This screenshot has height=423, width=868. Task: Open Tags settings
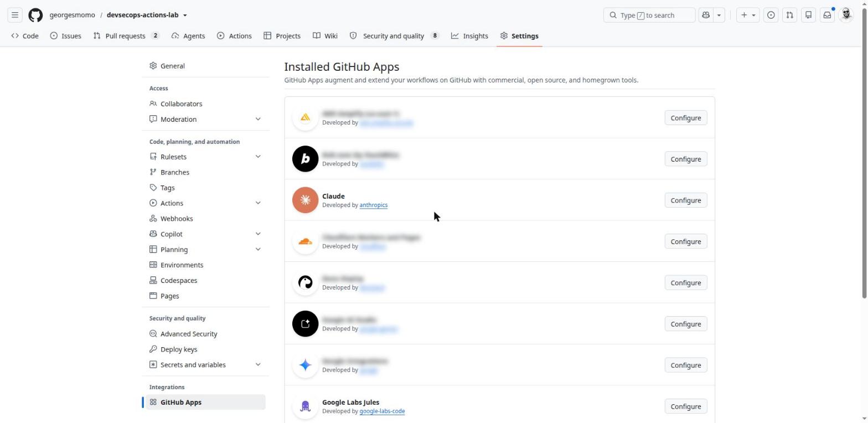(205, 188)
